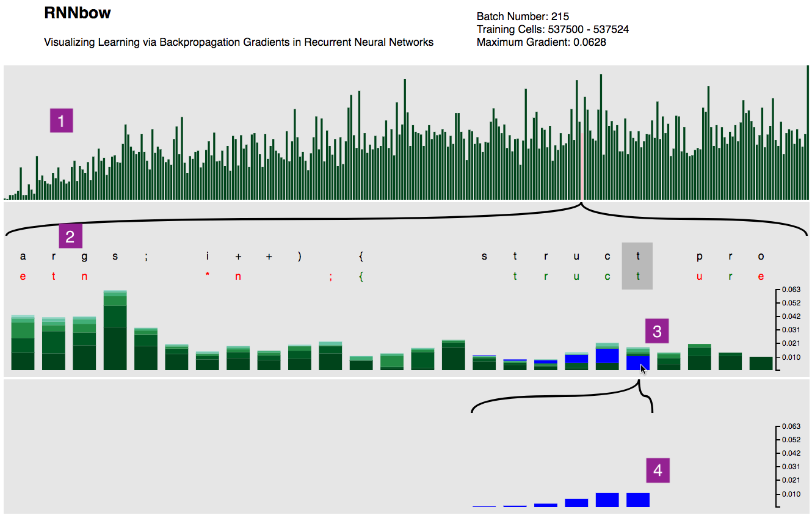Viewport: 812px width, 518px height.
Task: Click the input character 'g' of args
Action: coord(84,257)
